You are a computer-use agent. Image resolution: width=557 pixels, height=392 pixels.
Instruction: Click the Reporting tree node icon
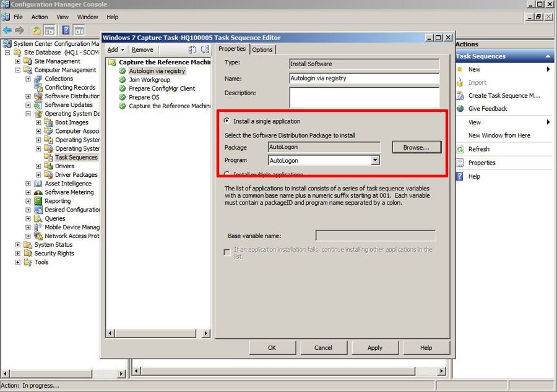pos(38,201)
